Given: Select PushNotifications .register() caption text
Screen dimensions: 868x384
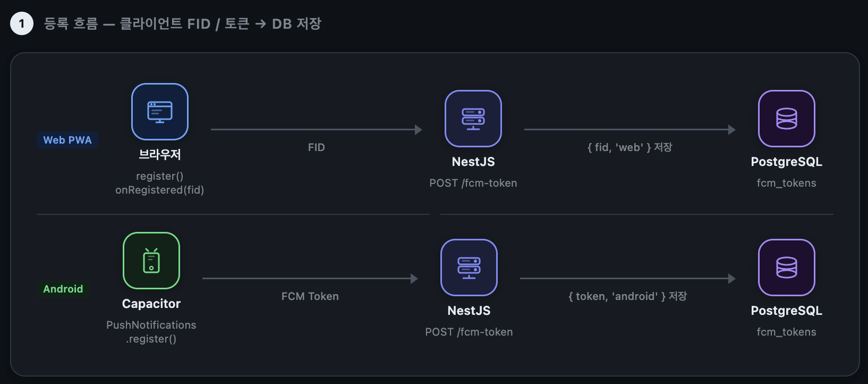Looking at the screenshot, I should (x=151, y=332).
